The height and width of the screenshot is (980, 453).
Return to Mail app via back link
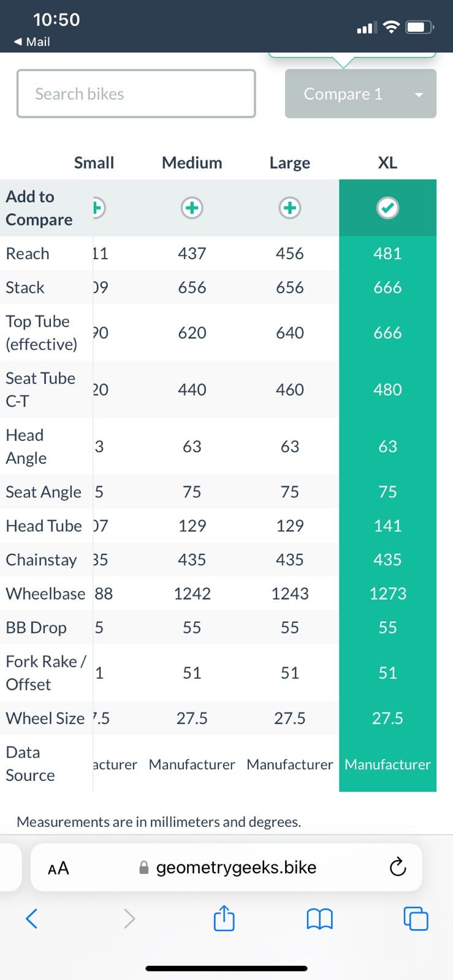click(32, 42)
